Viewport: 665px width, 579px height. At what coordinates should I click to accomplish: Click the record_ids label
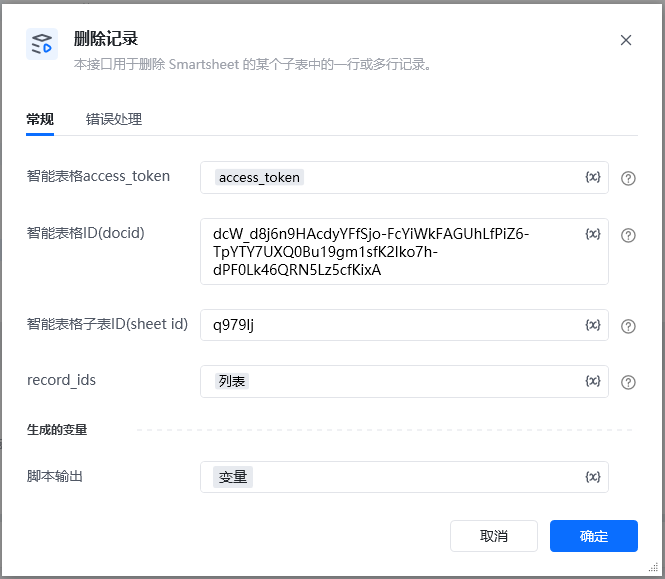click(x=61, y=380)
